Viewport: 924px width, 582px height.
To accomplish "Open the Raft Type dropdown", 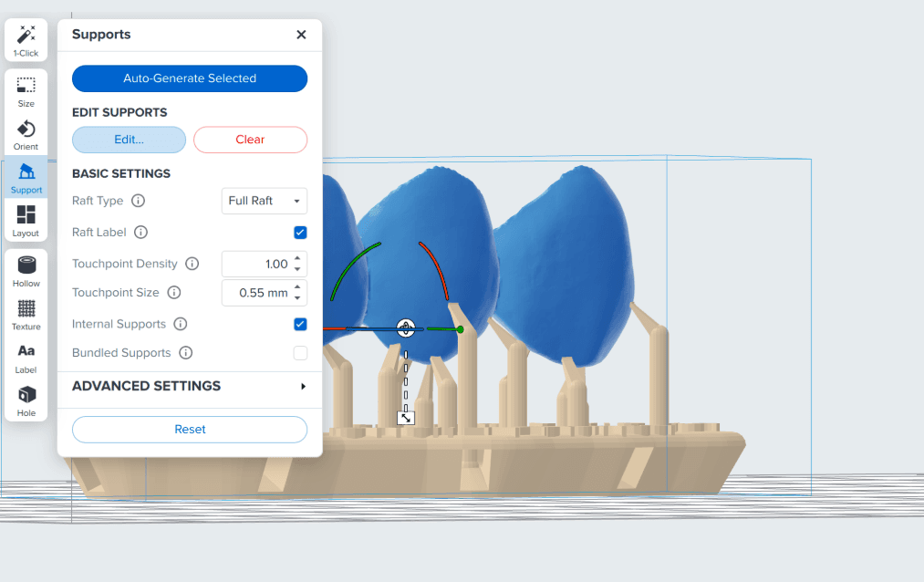I will pyautogui.click(x=265, y=201).
